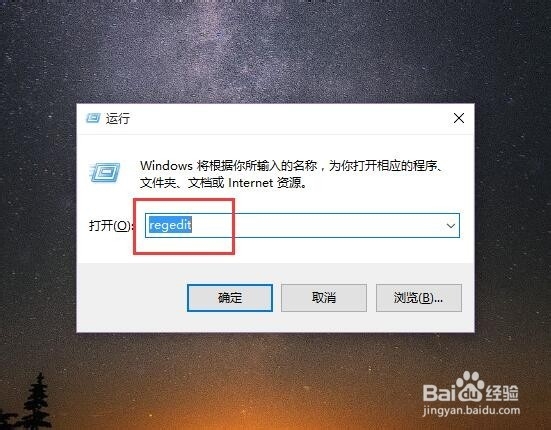Click the 运行 title text

[118, 119]
